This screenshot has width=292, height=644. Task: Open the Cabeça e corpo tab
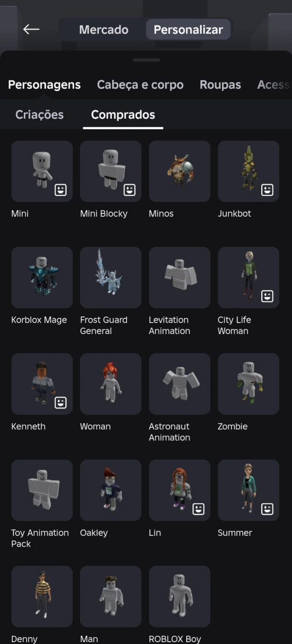(140, 85)
